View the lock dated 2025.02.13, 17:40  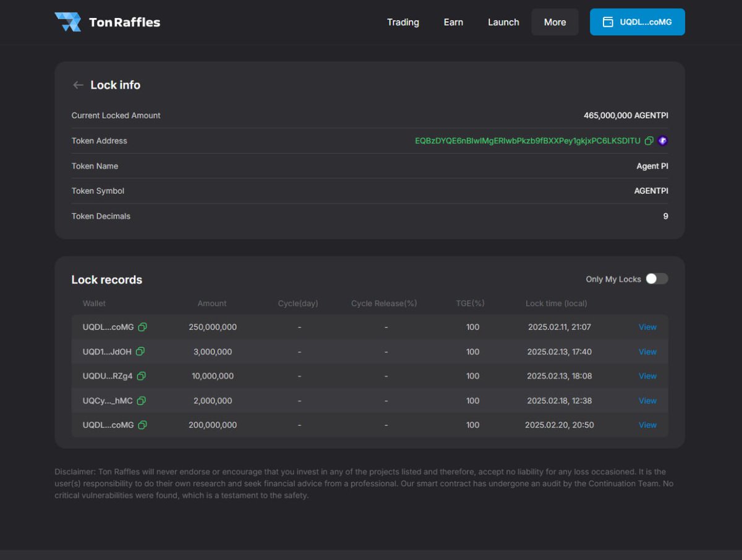[647, 352]
